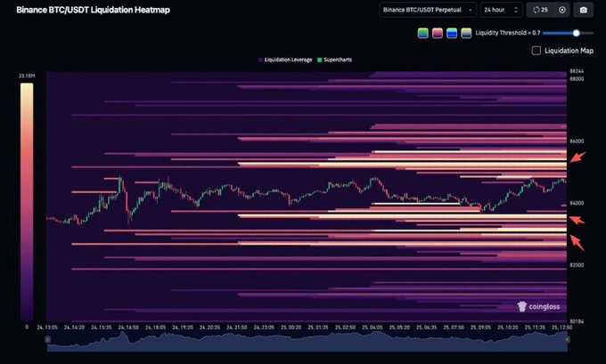Screen dimensions: 606x364
Task: Take a chart snapshot with camera icon
Action: 584,10
